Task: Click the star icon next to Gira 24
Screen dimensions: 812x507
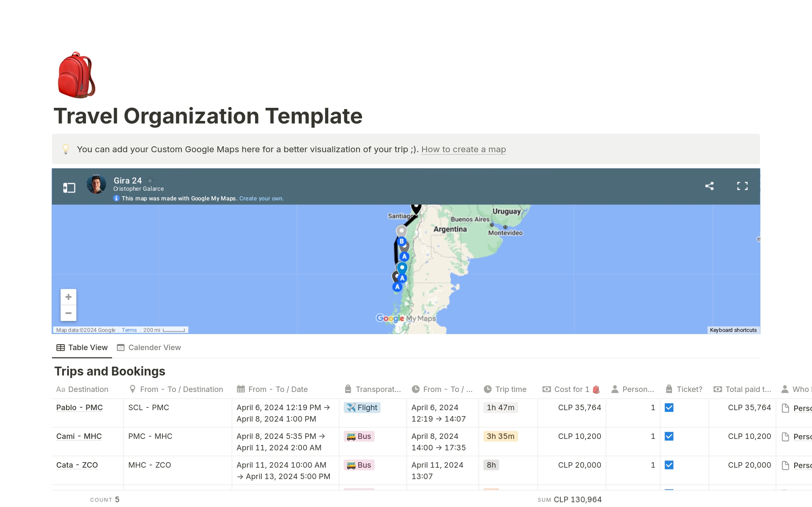Action: 150,180
